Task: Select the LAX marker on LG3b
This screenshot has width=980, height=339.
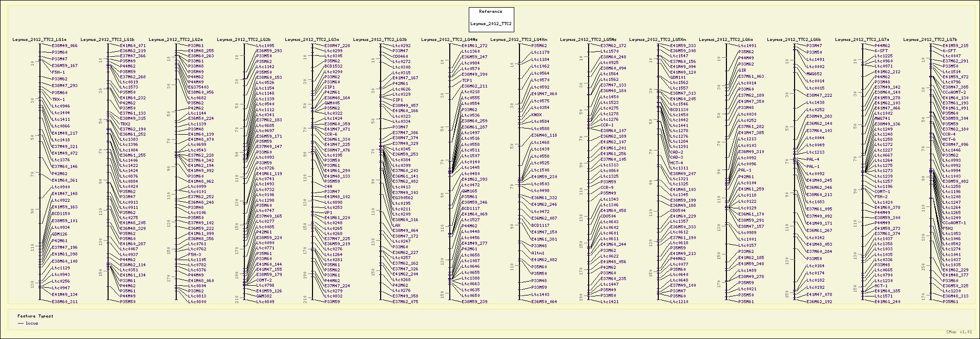Action: tap(396, 225)
